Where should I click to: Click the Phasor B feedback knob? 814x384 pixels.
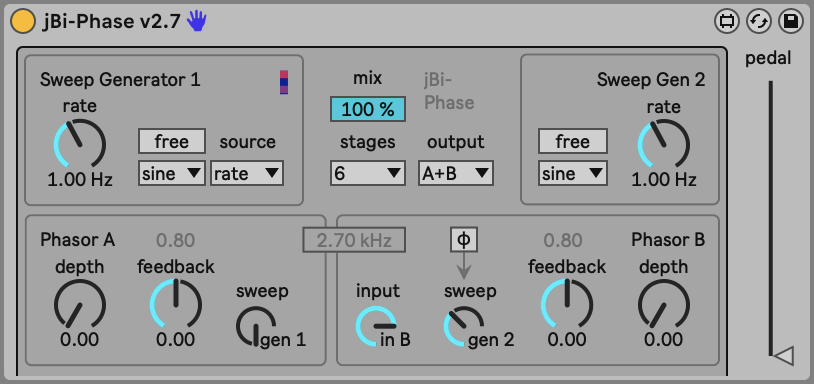pyautogui.click(x=567, y=305)
